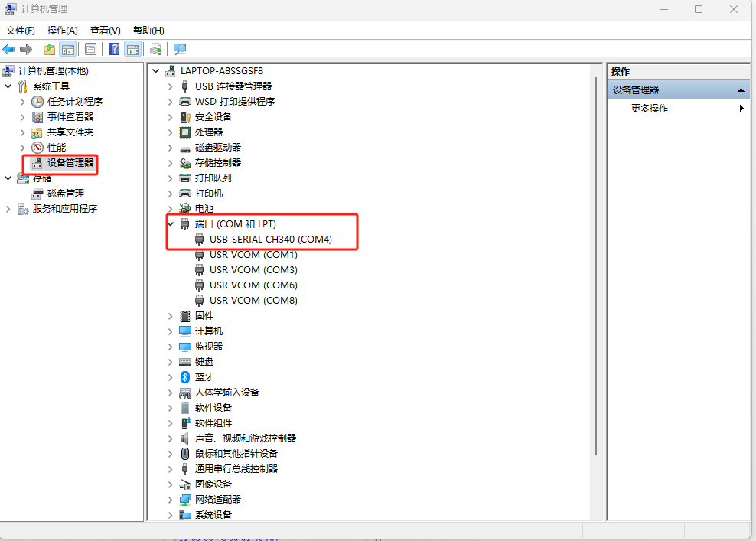Expand USB 连接器管理器 category

point(170,86)
